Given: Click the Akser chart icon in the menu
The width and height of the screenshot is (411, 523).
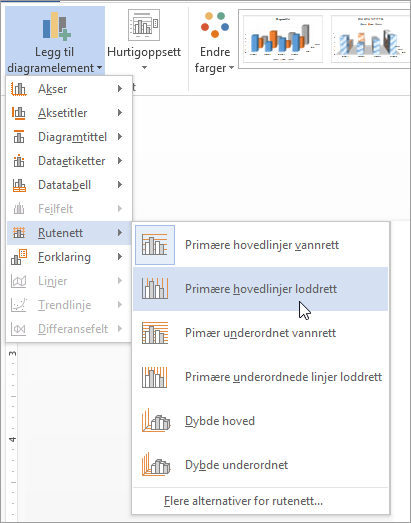Looking at the screenshot, I should point(19,89).
